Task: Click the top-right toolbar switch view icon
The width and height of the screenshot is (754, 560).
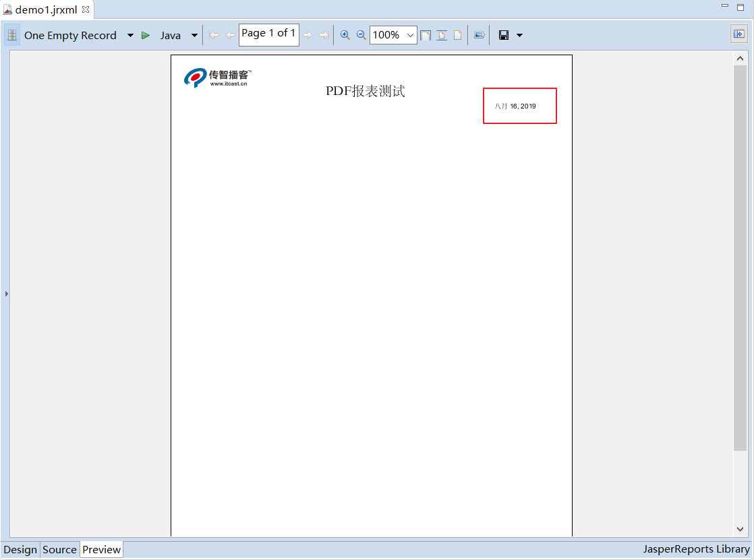Action: pos(738,34)
